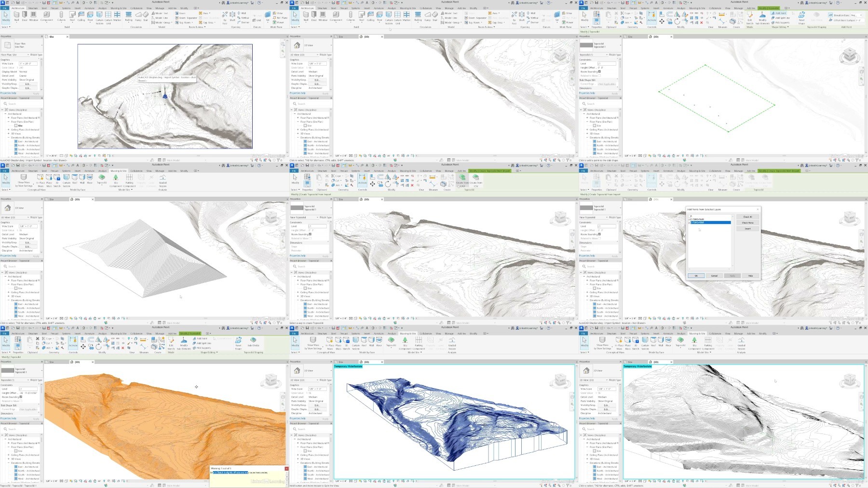
Task: Open Shape Editing panel dropdown in orange topography window
Action: tap(208, 352)
